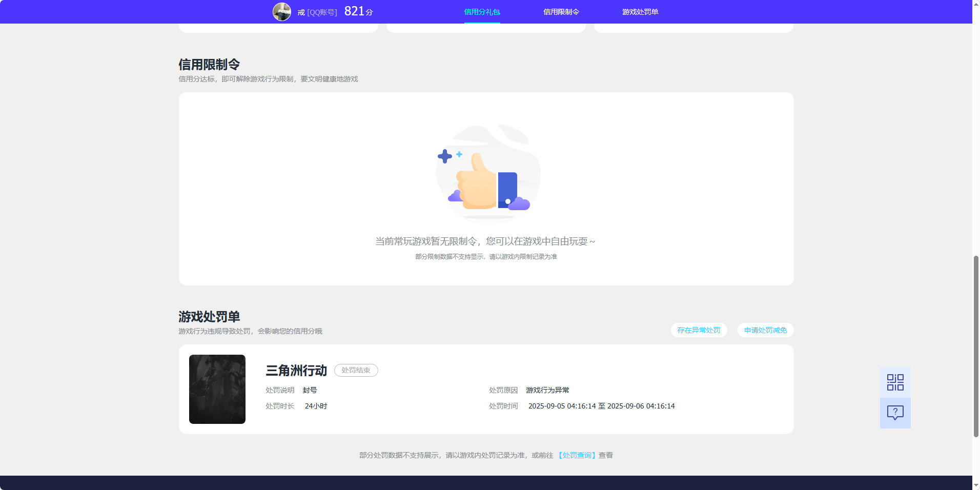Click the 处罚结束 status badge
The height and width of the screenshot is (490, 980).
point(356,370)
